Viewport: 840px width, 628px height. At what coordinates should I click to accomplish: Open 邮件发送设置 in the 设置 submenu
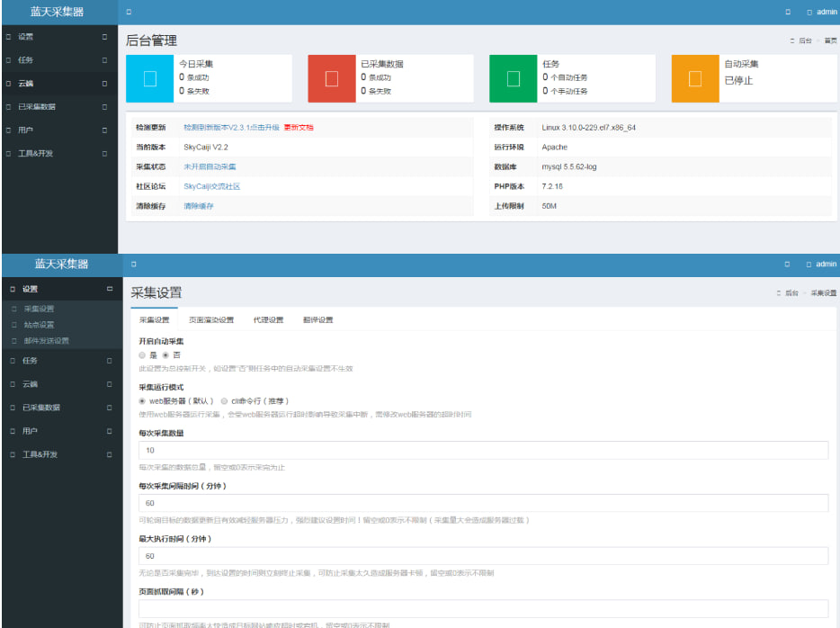pyautogui.click(x=47, y=341)
